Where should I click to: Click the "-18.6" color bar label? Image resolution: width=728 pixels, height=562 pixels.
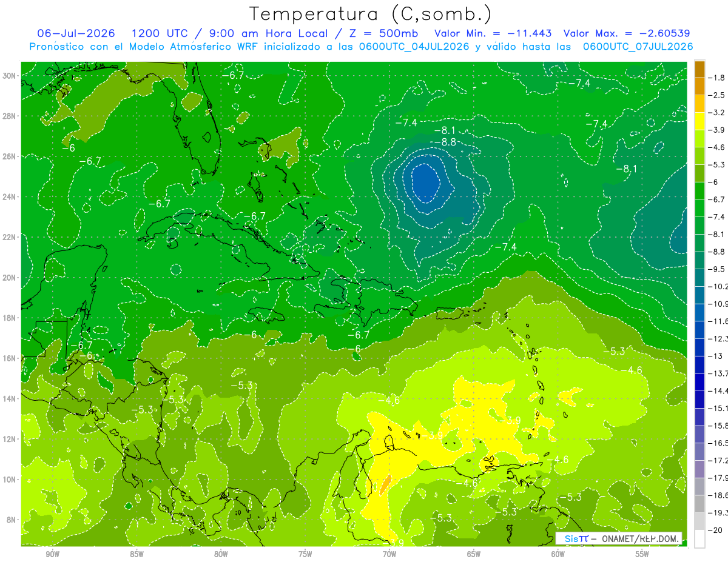718,495
